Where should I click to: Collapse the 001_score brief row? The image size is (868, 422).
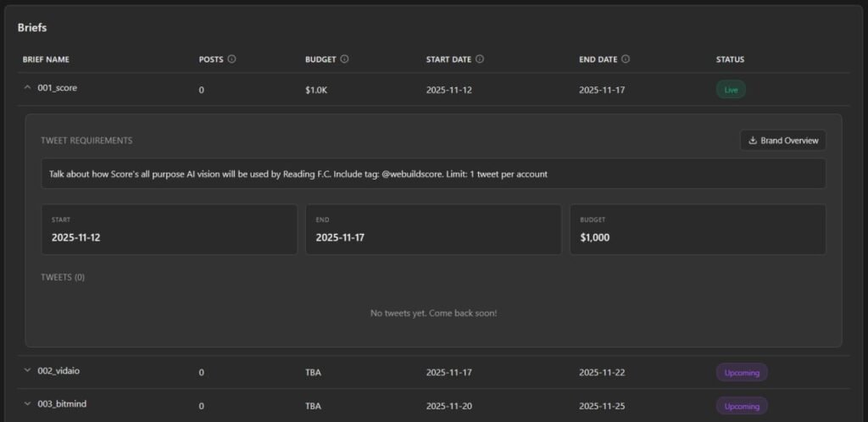[27, 87]
